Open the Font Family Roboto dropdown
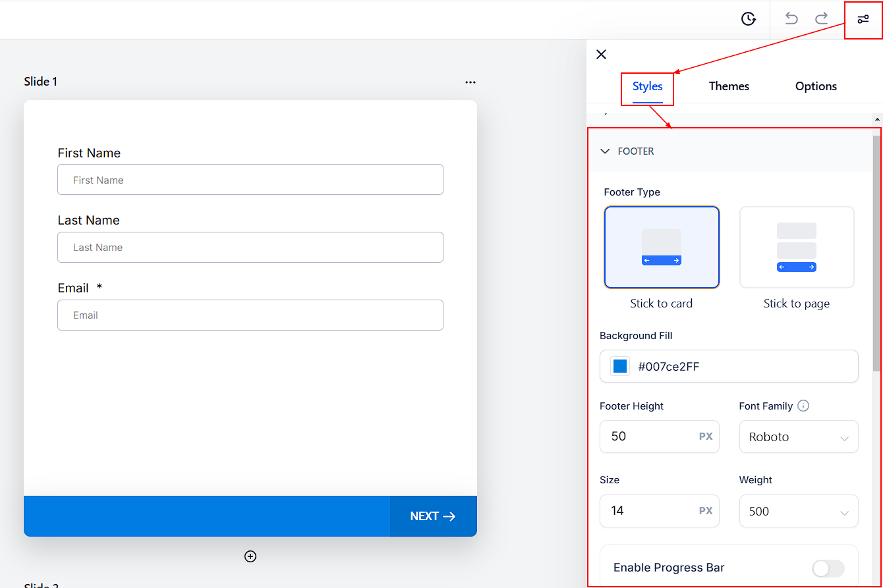 coord(799,437)
